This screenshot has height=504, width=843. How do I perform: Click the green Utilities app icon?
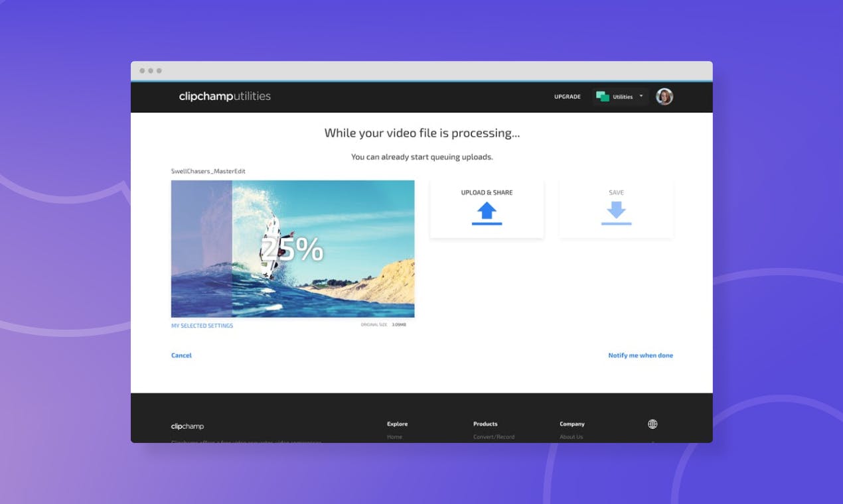[x=603, y=97]
